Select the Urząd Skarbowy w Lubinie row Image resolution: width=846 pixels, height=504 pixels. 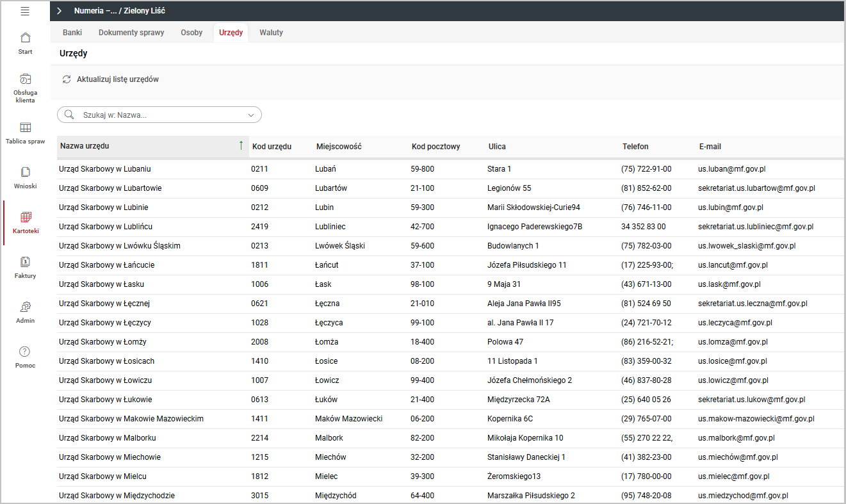click(x=103, y=207)
